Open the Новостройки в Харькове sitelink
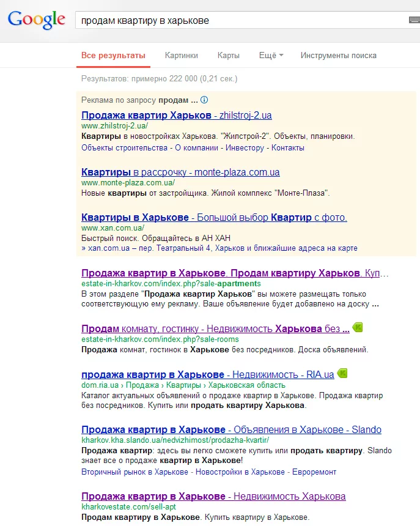 pos(240,472)
